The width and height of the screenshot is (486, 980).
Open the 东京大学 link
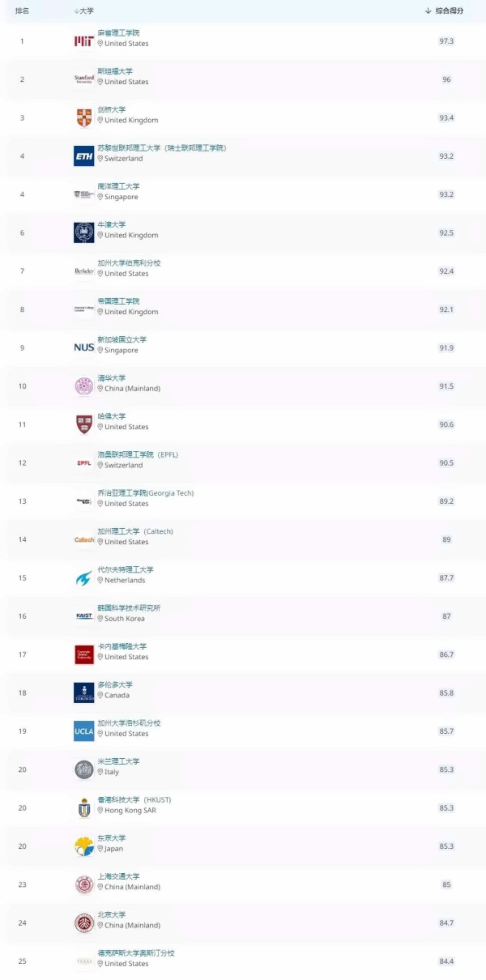[112, 837]
